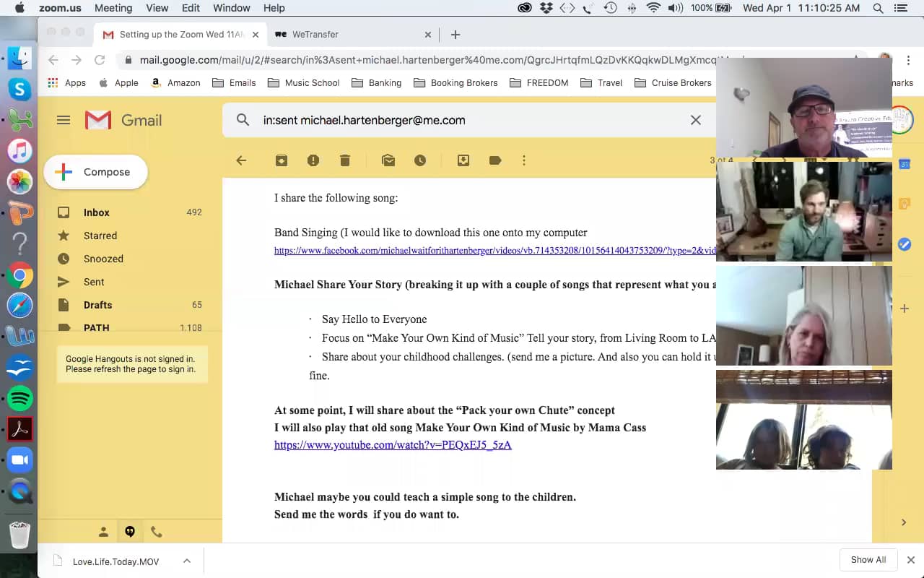Clear the Gmail search with the X icon
This screenshot has width=924, height=578.
(696, 120)
